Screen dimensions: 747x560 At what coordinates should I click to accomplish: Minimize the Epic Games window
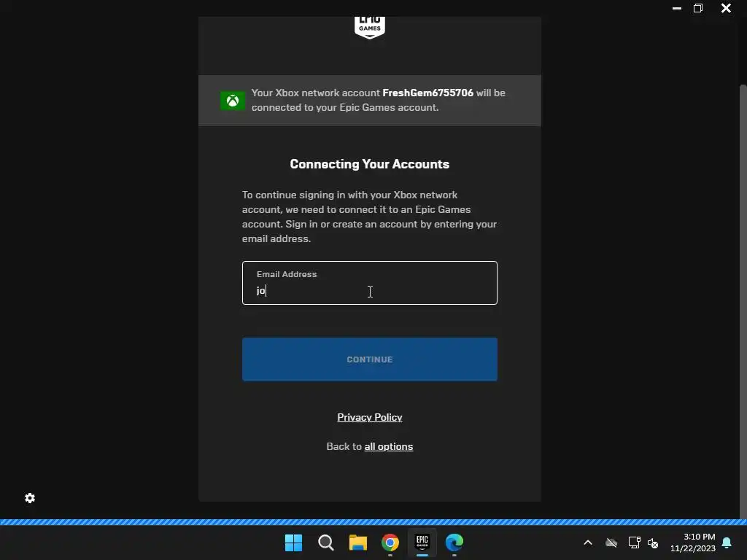pyautogui.click(x=676, y=8)
